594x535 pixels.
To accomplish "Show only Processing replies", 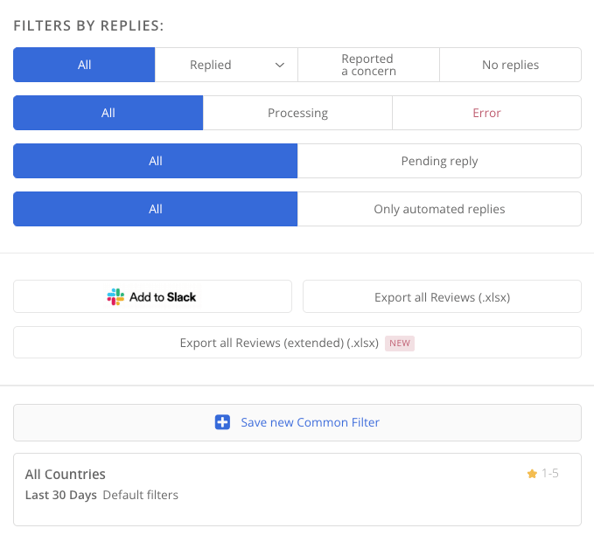I will click(x=298, y=113).
